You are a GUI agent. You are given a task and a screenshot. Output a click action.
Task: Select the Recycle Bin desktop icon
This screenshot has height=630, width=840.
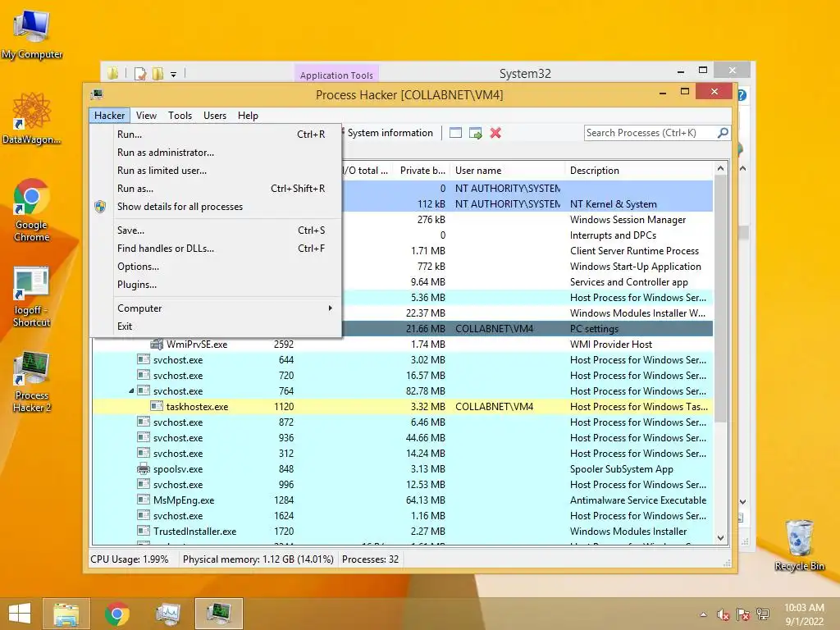pos(799,545)
